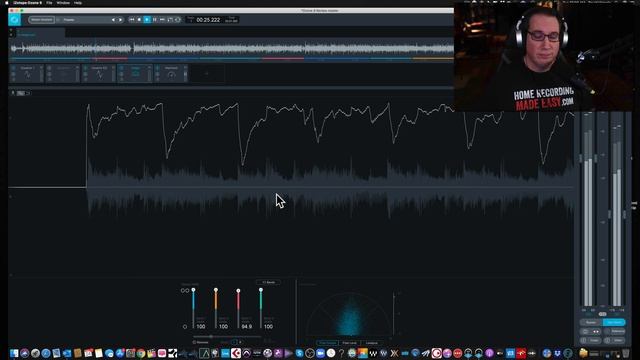Click the bands button above the width sliders
The height and width of the screenshot is (360, 640).
(x=268, y=282)
